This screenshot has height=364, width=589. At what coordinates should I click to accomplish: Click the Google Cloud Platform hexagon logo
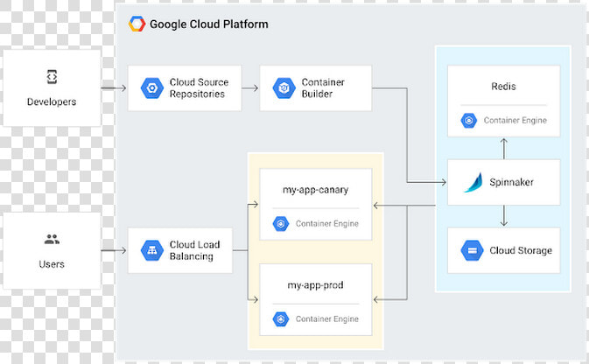point(137,24)
